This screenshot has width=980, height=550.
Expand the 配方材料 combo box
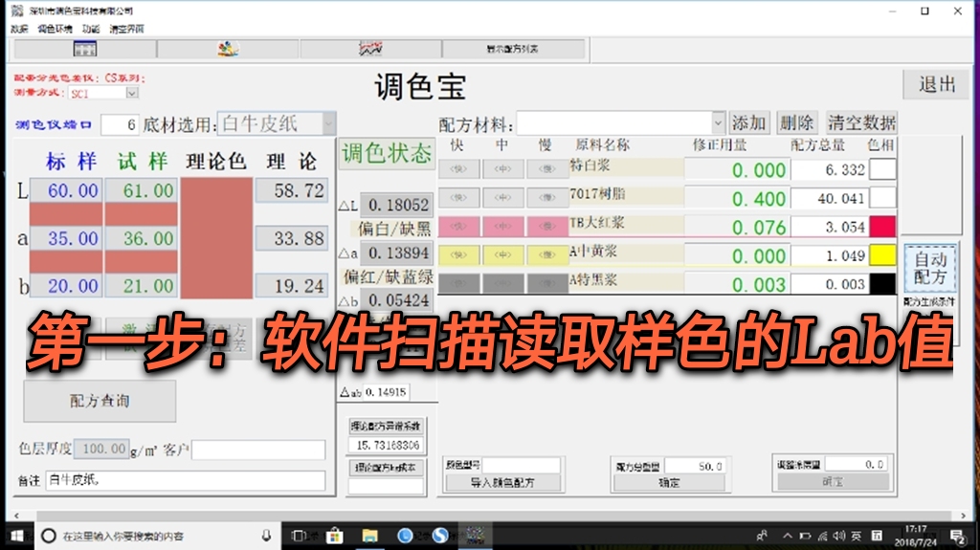(718, 123)
